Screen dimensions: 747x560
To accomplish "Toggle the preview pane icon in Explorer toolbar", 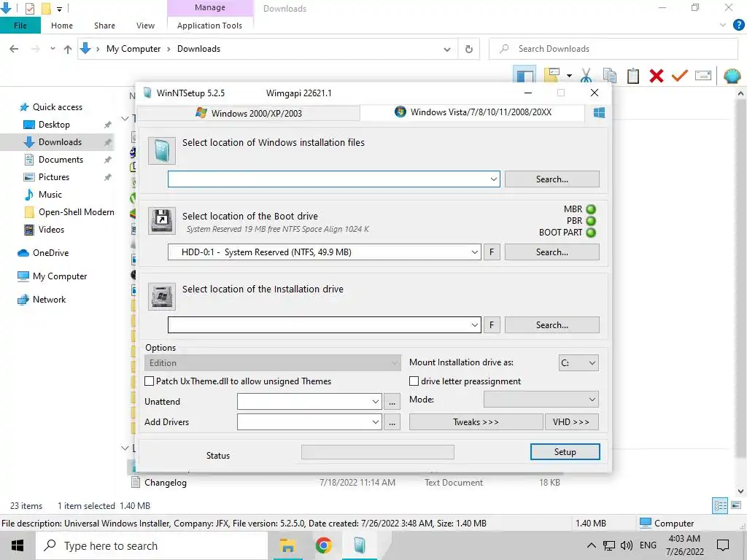I will [525, 75].
